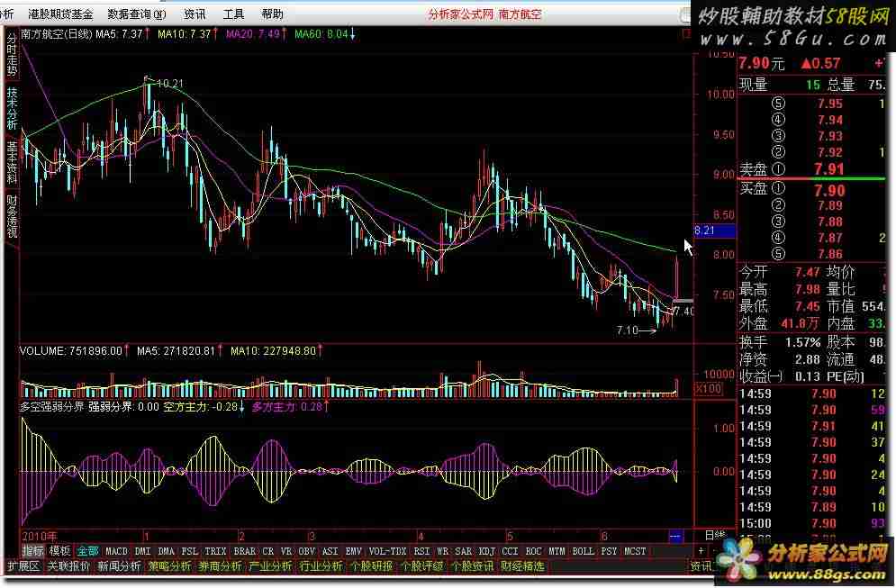
Task: Choose the ROC indicator
Action: [x=533, y=551]
